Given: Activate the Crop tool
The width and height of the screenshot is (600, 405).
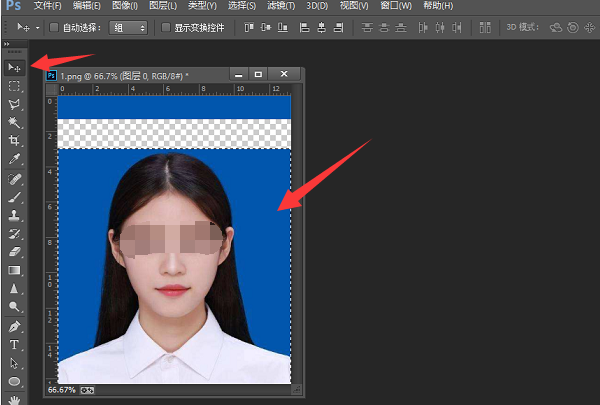Looking at the screenshot, I should click(15, 141).
